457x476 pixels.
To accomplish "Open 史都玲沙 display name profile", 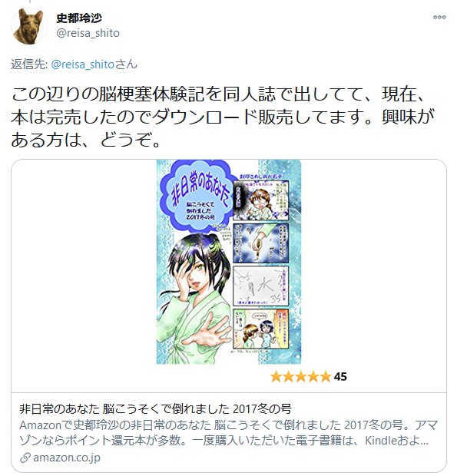I will pos(79,18).
